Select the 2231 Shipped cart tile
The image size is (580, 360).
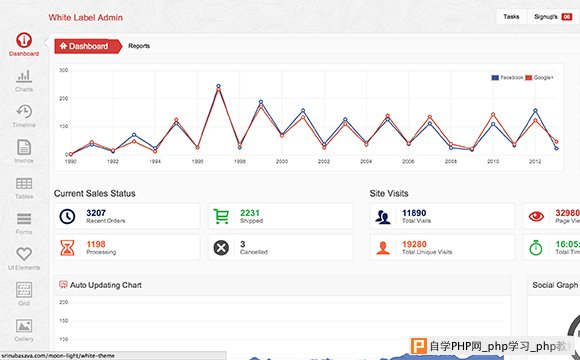281,216
